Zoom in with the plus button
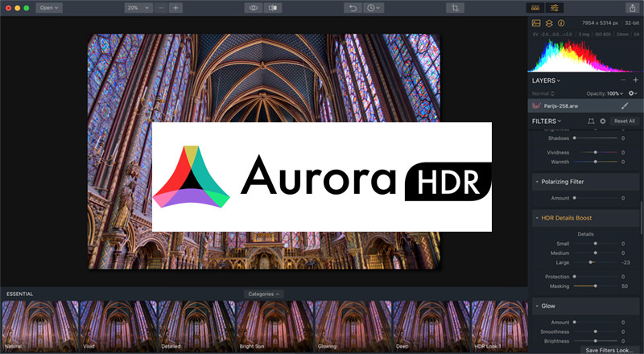 pos(175,8)
